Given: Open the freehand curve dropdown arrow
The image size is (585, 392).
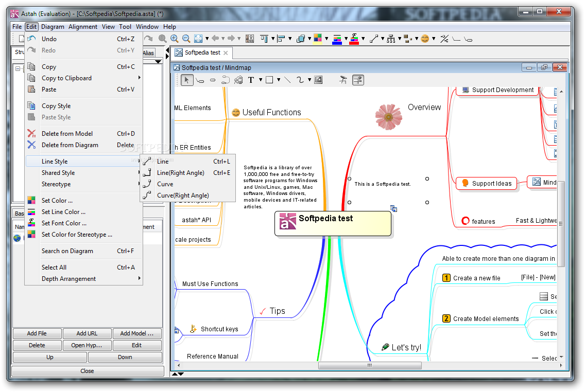Looking at the screenshot, I should click(309, 80).
